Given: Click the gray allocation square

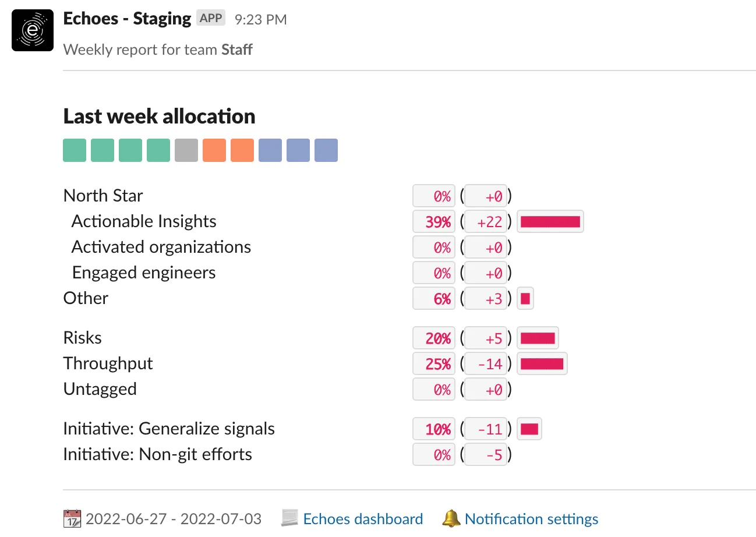Looking at the screenshot, I should [x=186, y=150].
